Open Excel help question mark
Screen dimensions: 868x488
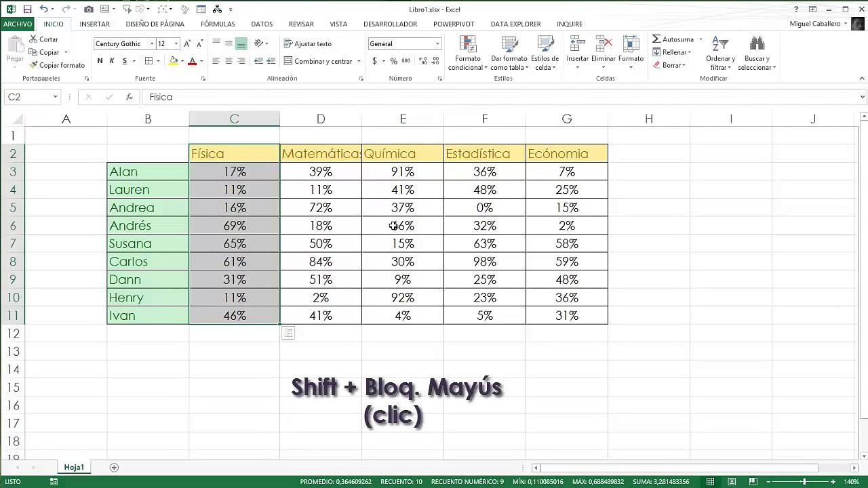[796, 9]
